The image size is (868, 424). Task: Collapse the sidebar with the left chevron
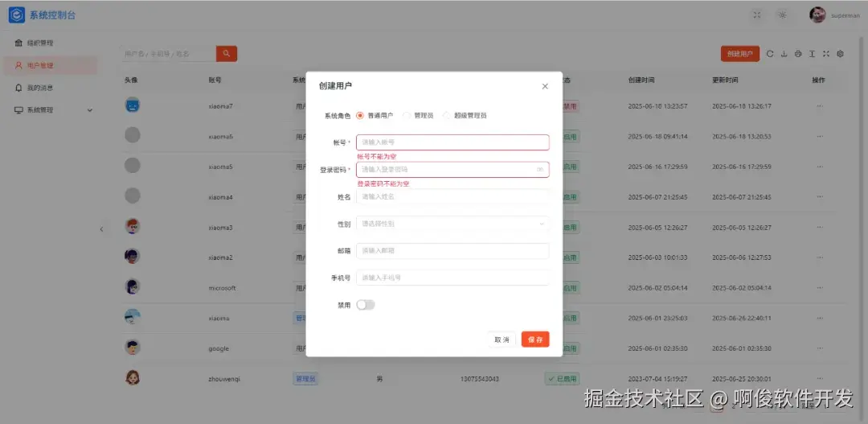point(101,229)
